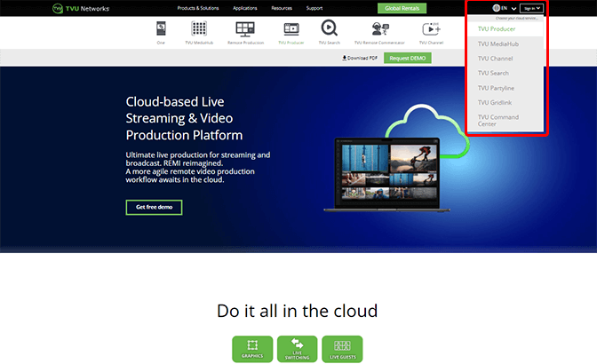Click the Graphics feature button
597x364 pixels.
pyautogui.click(x=251, y=349)
